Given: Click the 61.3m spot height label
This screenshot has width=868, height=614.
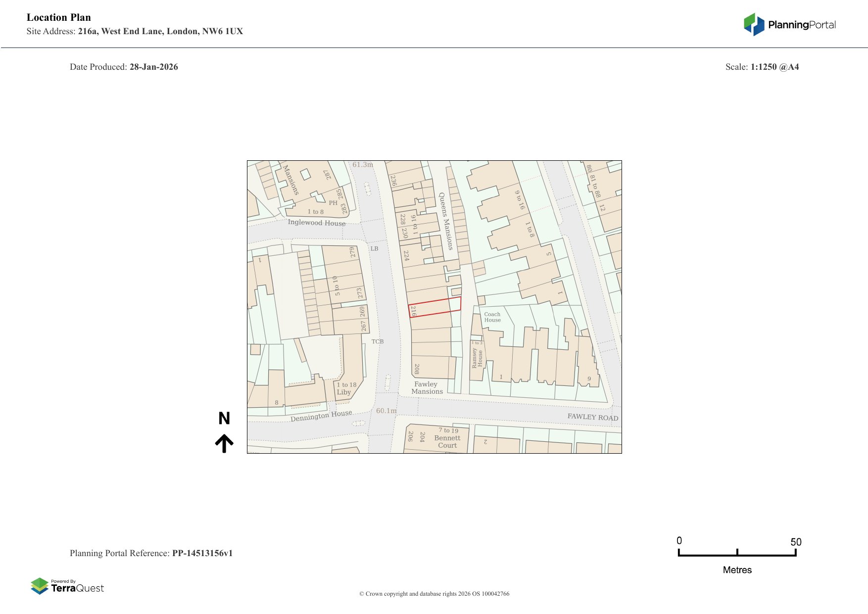Looking at the screenshot, I should [362, 165].
